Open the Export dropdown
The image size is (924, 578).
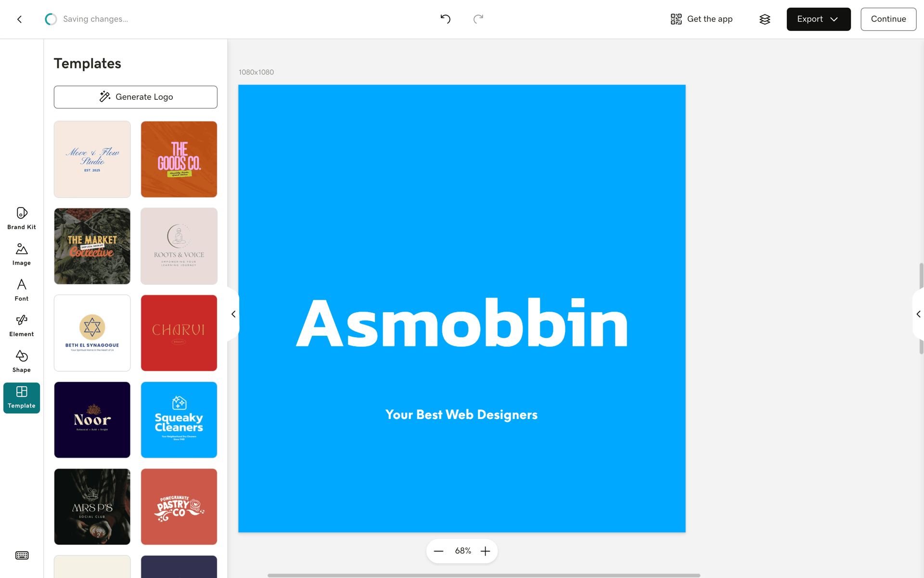pos(819,19)
